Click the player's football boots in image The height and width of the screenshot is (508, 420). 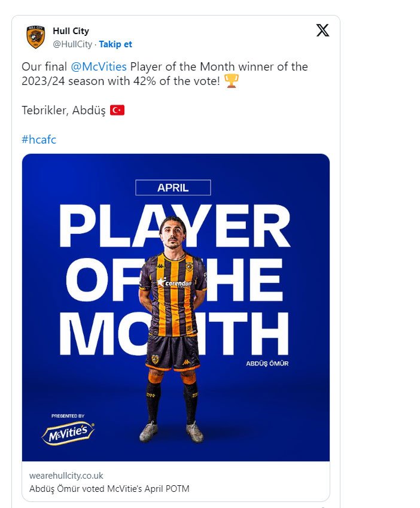(171, 431)
